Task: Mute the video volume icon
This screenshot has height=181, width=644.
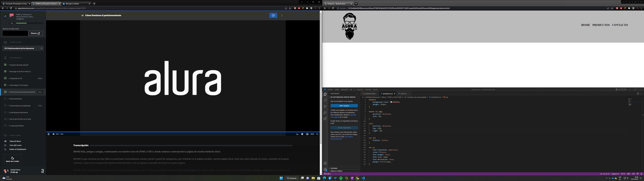Action: 53,134
